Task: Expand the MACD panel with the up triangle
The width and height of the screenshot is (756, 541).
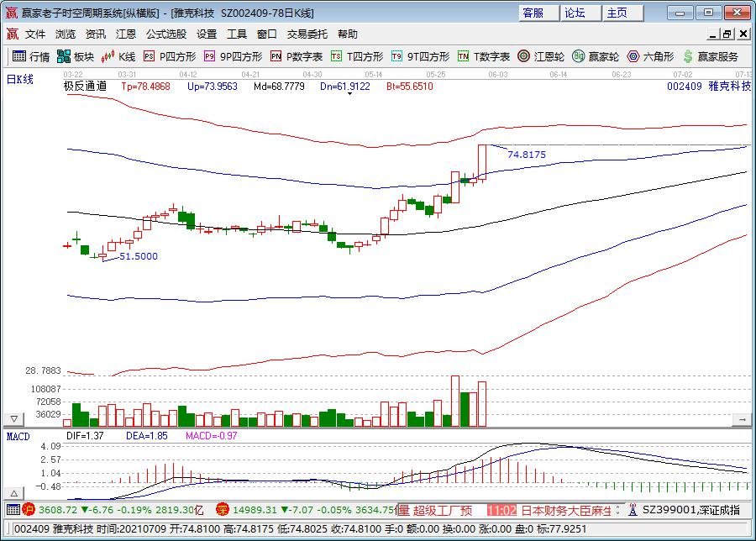Action: (x=14, y=493)
